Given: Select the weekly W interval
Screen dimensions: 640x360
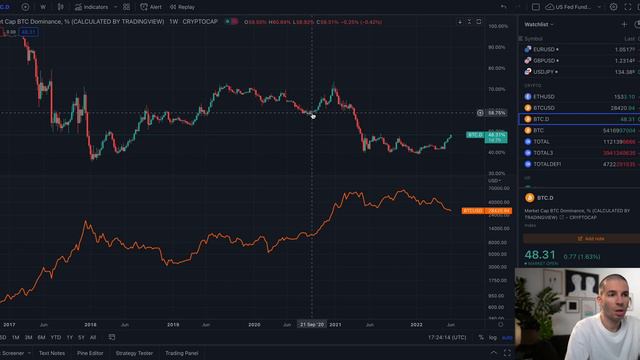Looking at the screenshot, I should point(43,7).
